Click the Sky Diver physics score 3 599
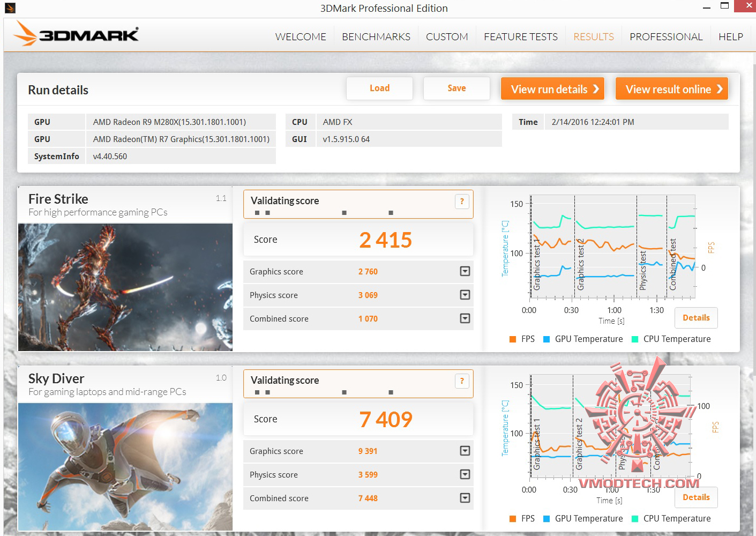756x536 pixels. [368, 475]
